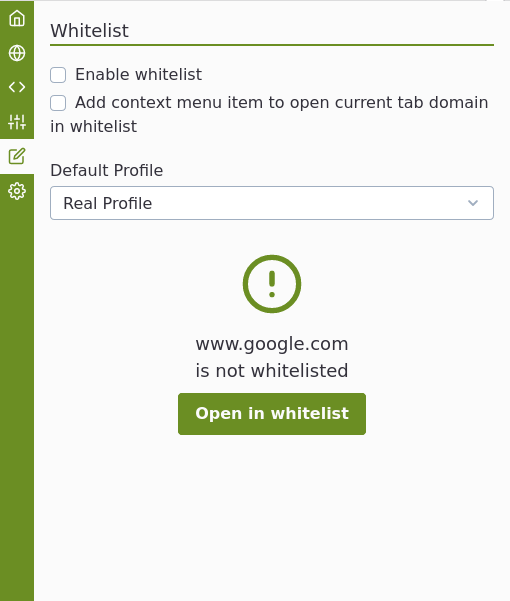Viewport: 510px width, 601px height.
Task: Go to the globe Profile section
Action: 17,53
